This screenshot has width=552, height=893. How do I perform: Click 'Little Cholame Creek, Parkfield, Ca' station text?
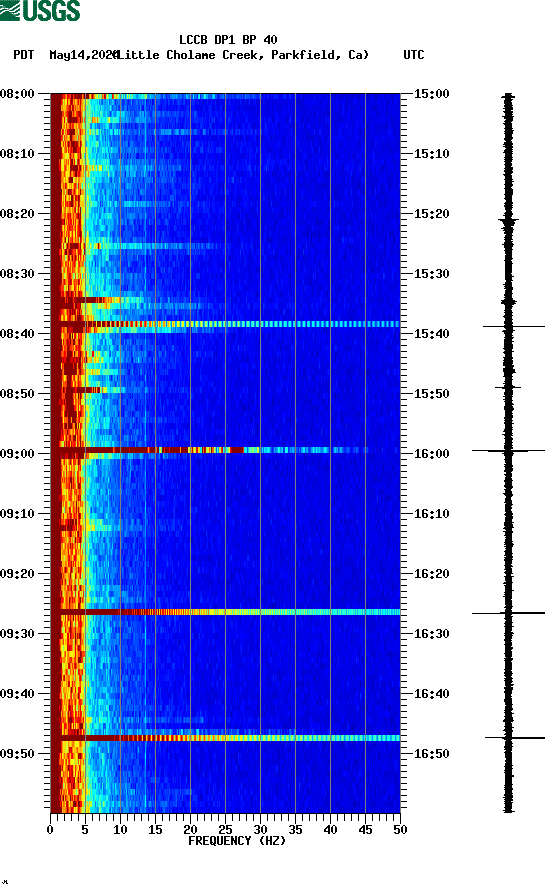pos(243,55)
